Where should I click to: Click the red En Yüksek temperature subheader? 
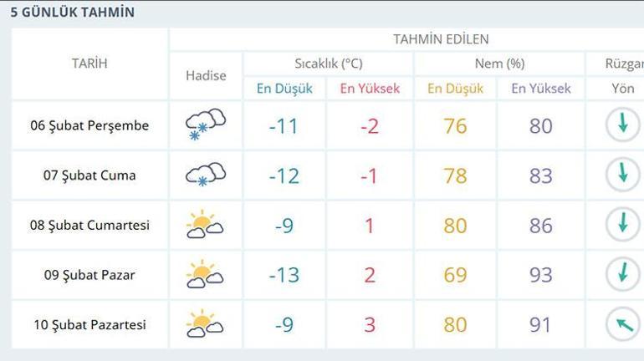[x=370, y=89]
